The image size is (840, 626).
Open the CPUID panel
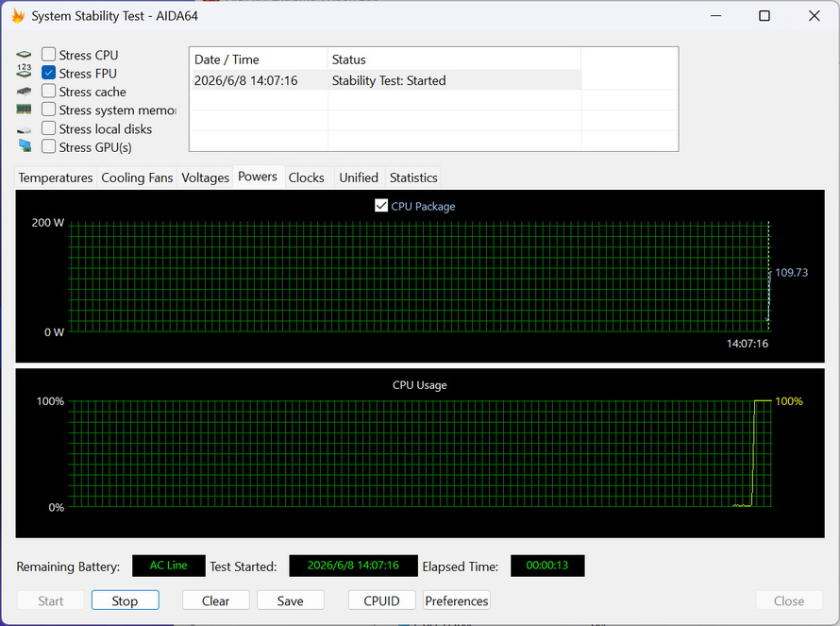pos(382,601)
